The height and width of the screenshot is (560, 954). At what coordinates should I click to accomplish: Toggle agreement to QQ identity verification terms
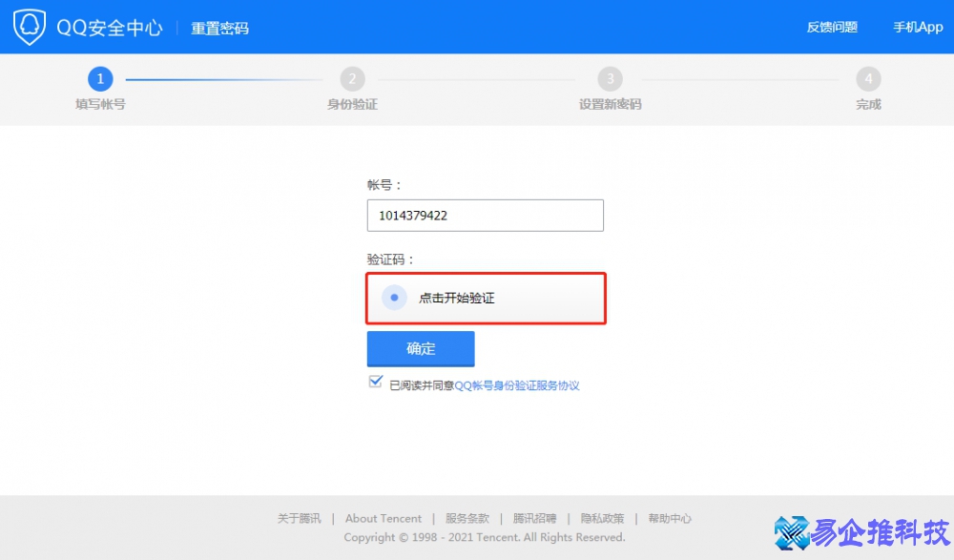click(375, 382)
